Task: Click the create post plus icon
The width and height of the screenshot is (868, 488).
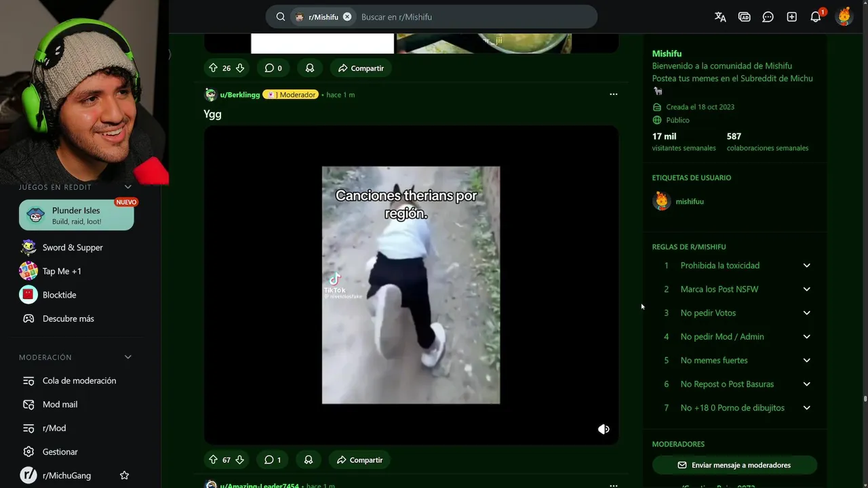Action: (x=791, y=17)
